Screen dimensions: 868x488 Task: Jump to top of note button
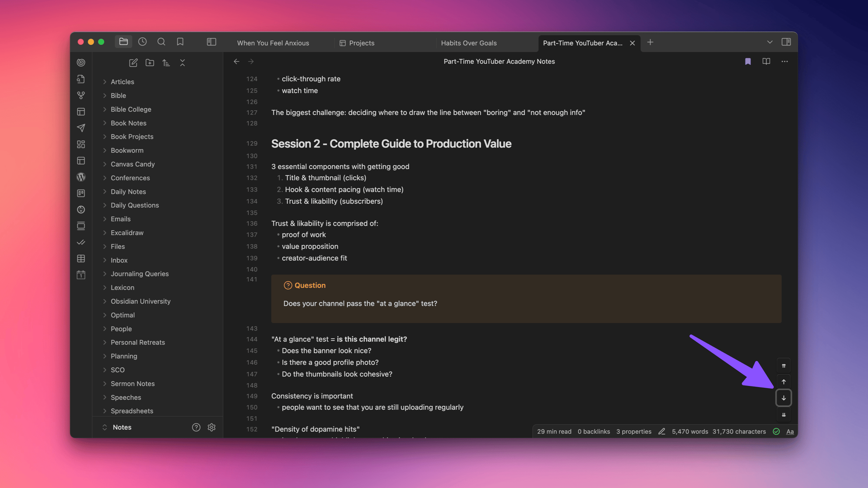pos(784,366)
